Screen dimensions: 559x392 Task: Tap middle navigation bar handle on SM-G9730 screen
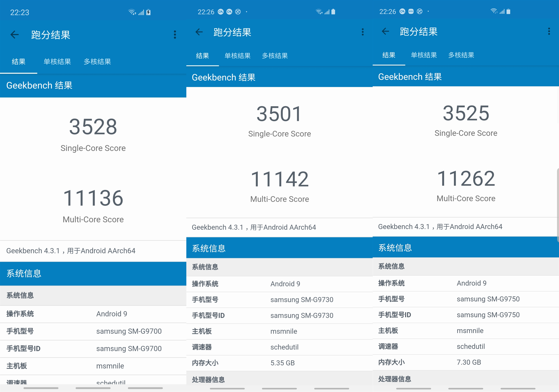tap(279, 389)
